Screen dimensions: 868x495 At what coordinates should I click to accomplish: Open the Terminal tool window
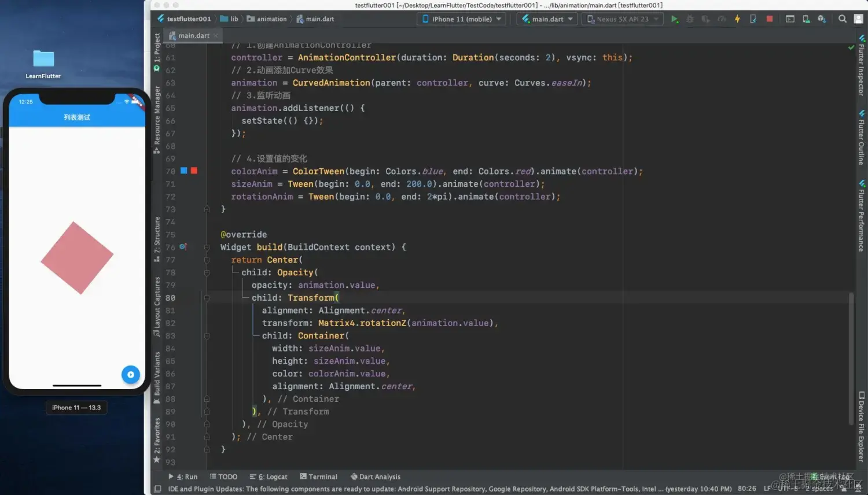(x=319, y=477)
